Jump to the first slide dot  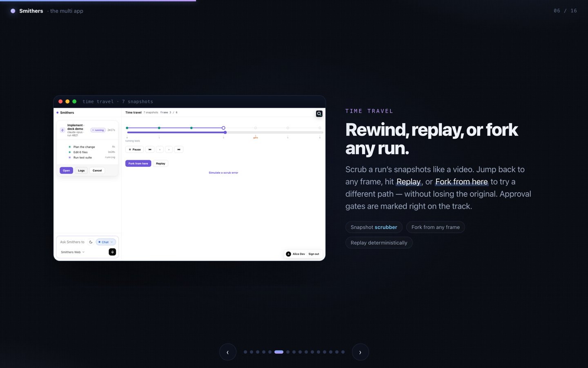click(245, 352)
